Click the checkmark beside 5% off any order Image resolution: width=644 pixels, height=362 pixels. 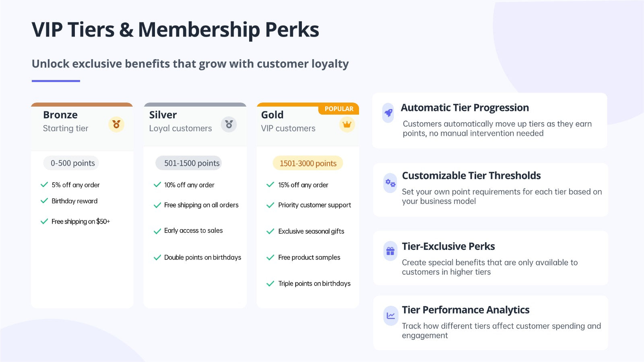coord(44,185)
